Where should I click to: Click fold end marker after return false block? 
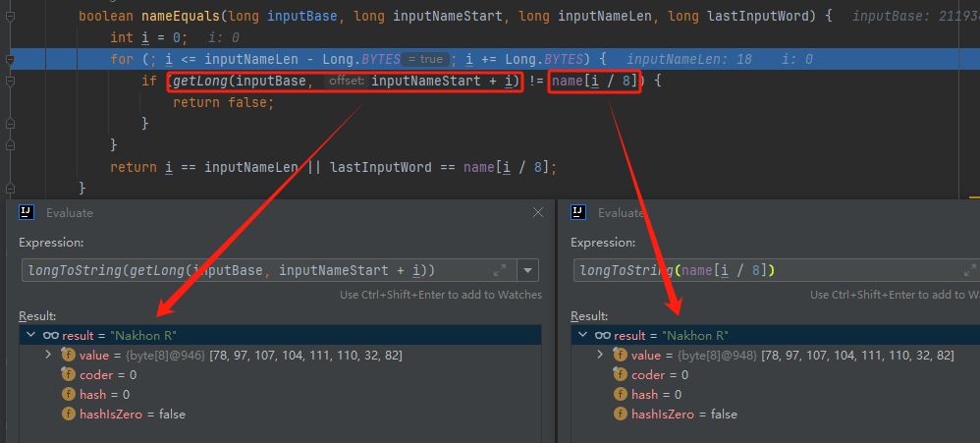point(9,124)
